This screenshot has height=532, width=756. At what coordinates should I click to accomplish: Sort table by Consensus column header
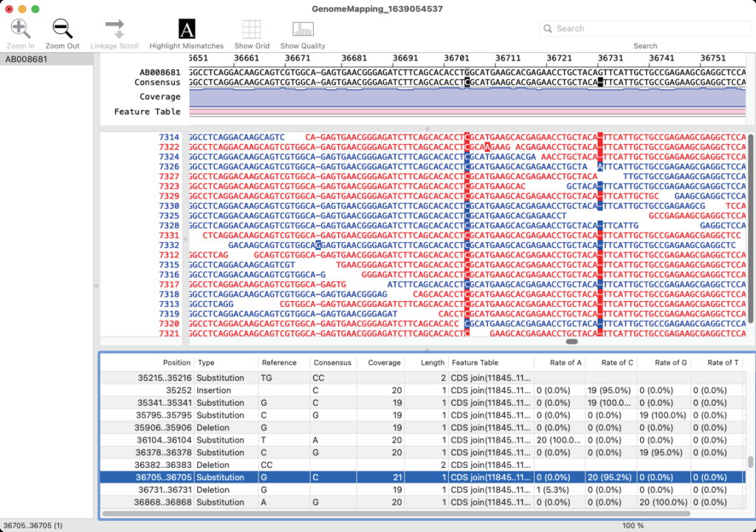point(332,363)
